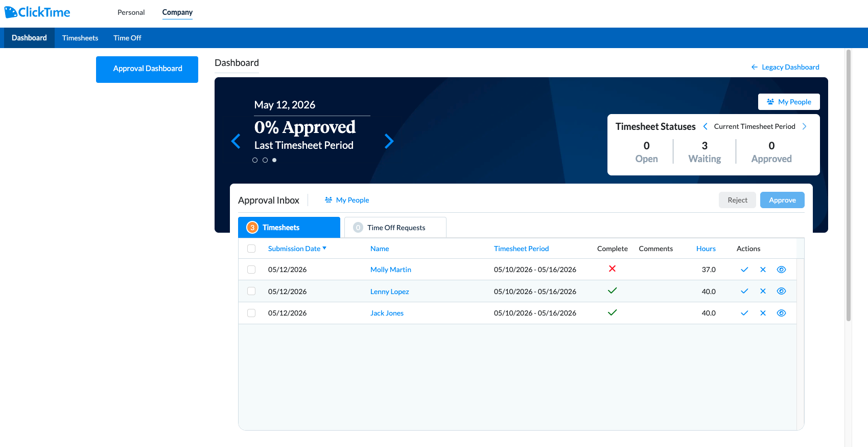Viewport: 868px width, 447px height.
Task: Click the Reject button
Action: (x=737, y=200)
